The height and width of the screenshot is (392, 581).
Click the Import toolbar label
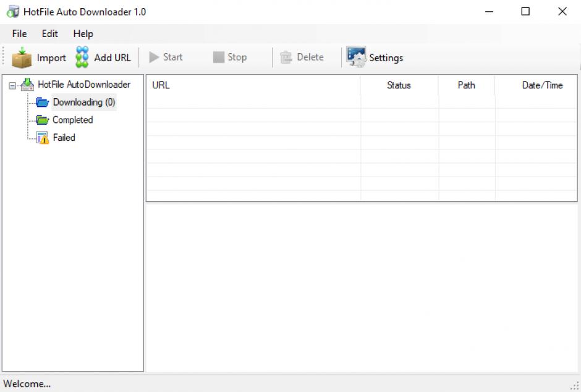51,58
